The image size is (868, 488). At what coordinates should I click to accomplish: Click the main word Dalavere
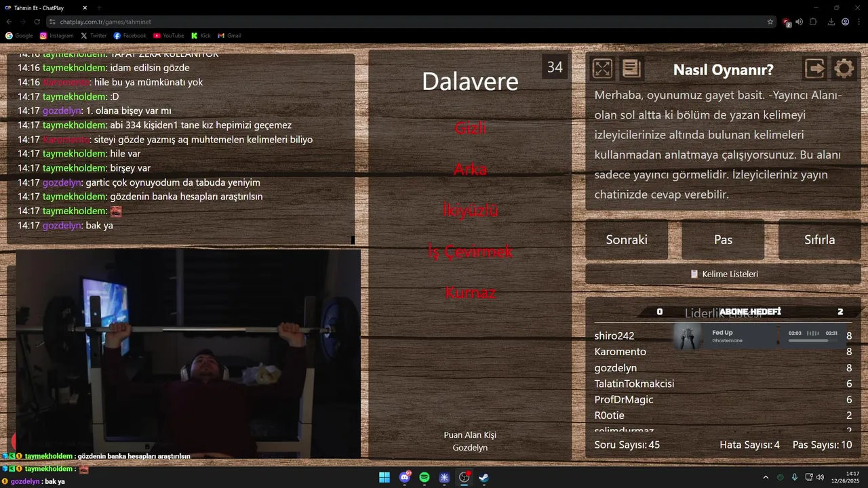tap(470, 81)
